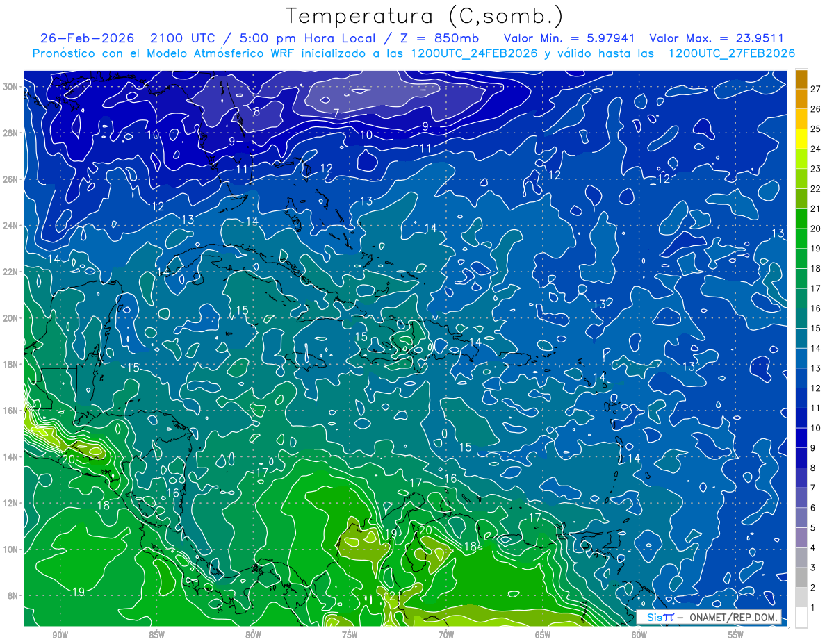Viewport: 834px width, 644px height.
Task: Click the blue "Sis" logo text
Action: coord(653,617)
